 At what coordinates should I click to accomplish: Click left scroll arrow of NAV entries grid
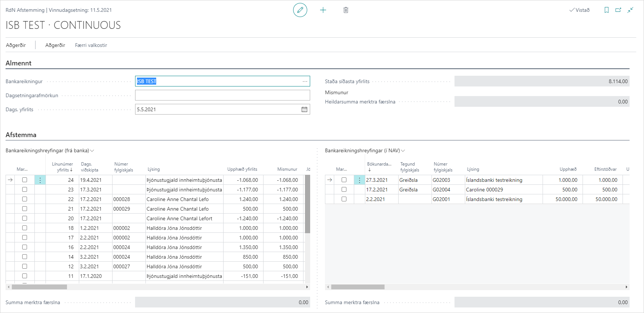pos(328,287)
